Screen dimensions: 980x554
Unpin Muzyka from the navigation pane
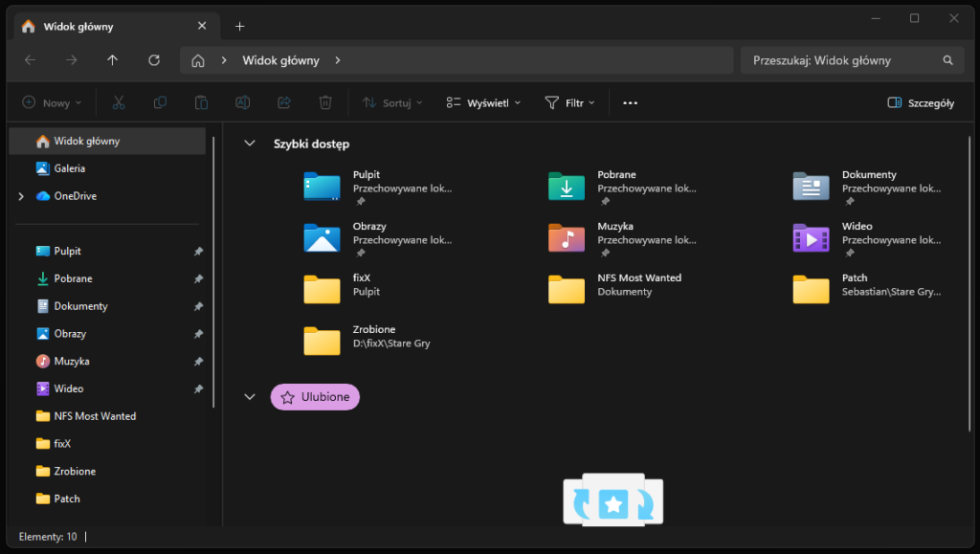(198, 362)
